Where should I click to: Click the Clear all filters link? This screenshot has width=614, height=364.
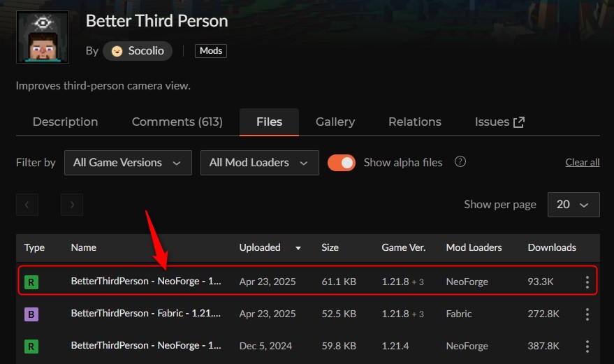coord(583,162)
